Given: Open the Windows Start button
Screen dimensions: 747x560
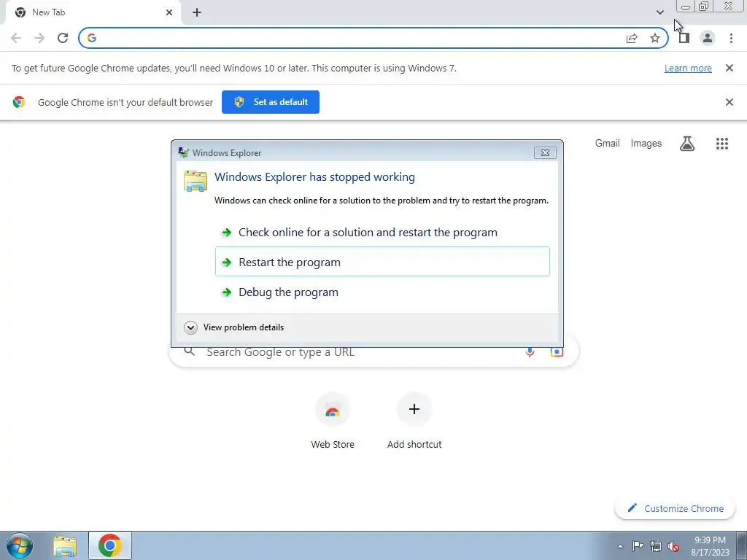Looking at the screenshot, I should pos(20,545).
